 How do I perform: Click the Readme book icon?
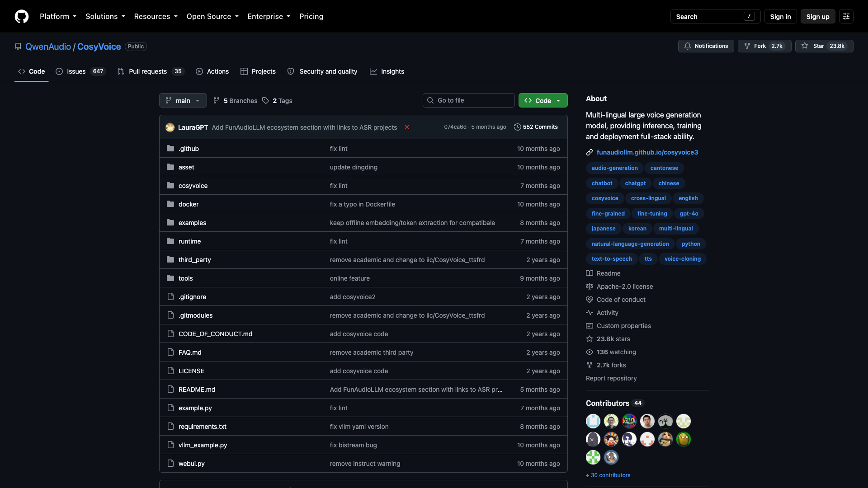(x=590, y=273)
